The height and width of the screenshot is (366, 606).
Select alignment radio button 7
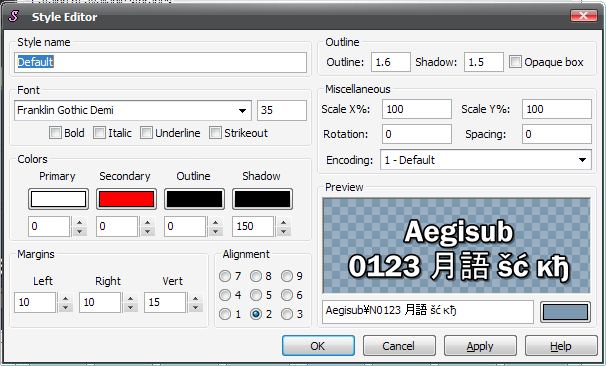coord(225,276)
